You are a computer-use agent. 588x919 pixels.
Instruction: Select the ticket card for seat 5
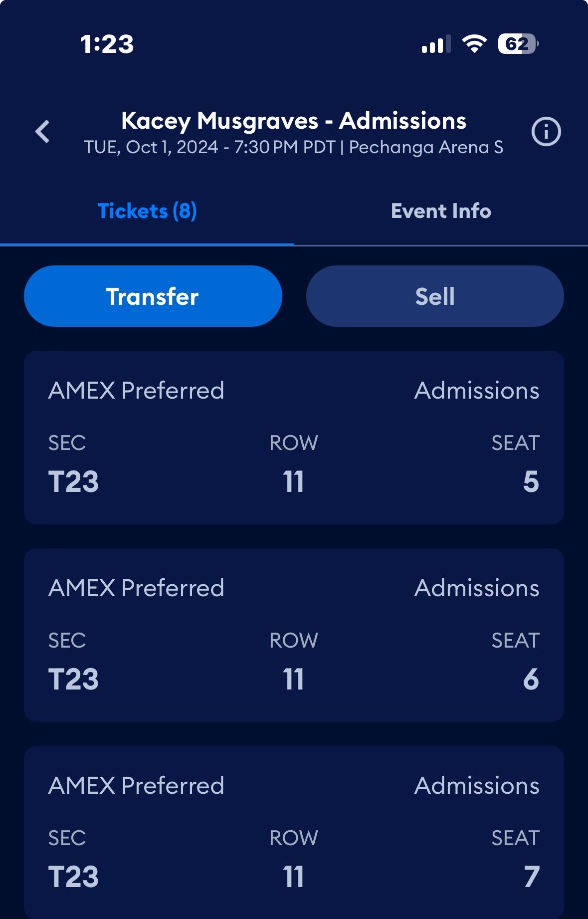pos(294,437)
